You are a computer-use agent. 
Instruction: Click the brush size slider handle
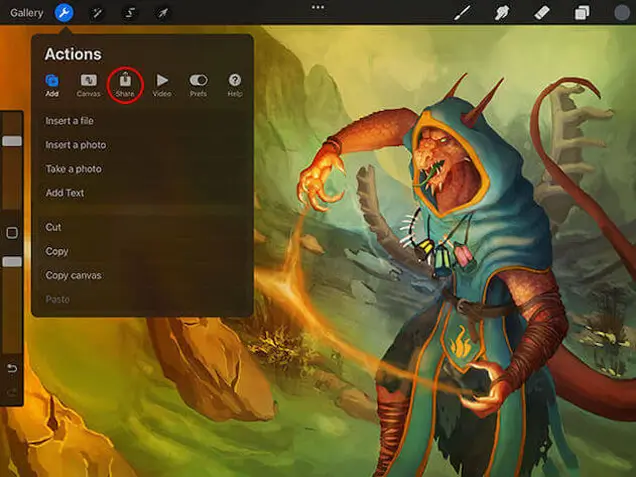click(12, 142)
